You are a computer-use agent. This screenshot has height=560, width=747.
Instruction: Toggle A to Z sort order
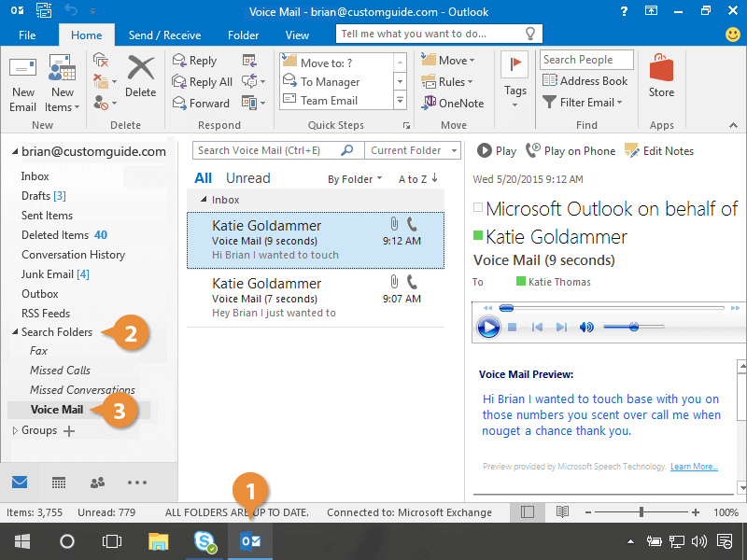pyautogui.click(x=417, y=179)
